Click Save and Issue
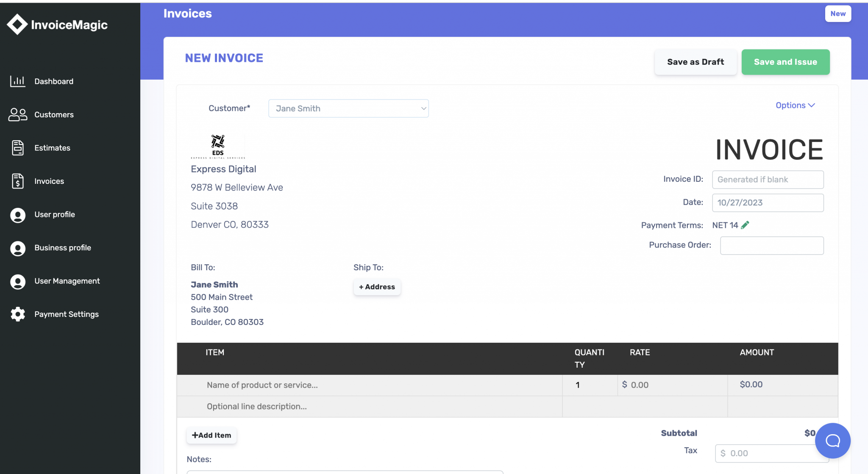The height and width of the screenshot is (474, 868). coord(785,62)
